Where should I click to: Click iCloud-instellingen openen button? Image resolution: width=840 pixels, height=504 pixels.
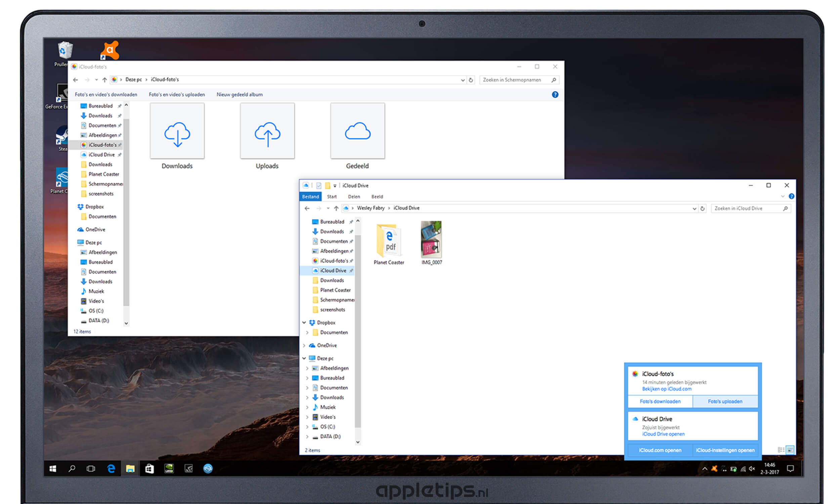725,450
